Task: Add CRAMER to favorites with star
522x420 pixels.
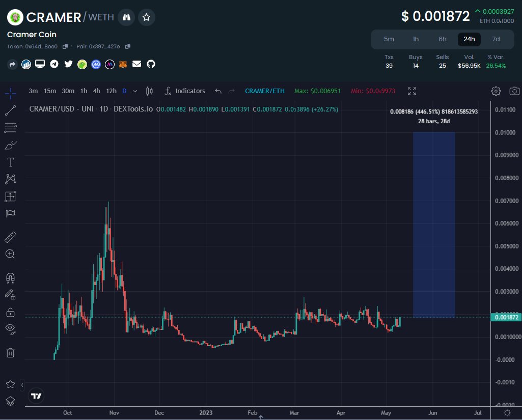Action: [x=147, y=17]
